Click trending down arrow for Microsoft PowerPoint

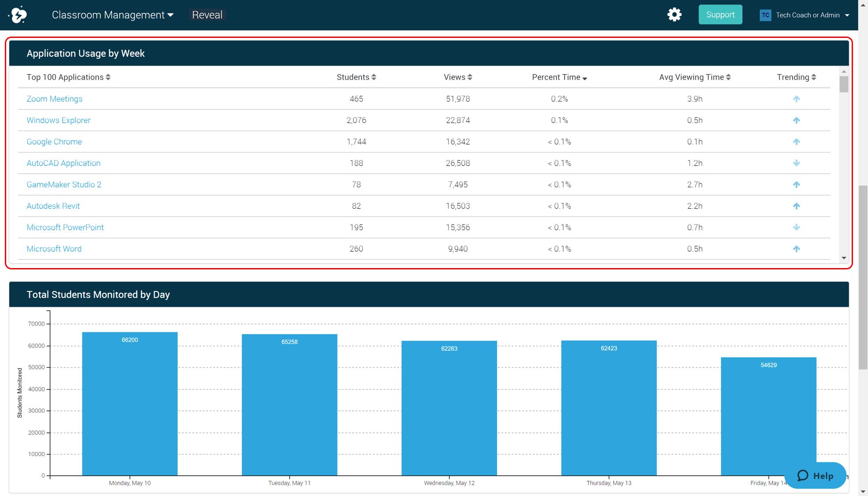pyautogui.click(x=796, y=227)
